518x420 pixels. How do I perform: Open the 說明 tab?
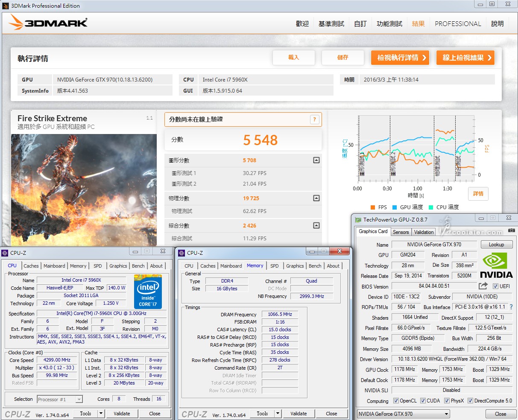coord(498,24)
